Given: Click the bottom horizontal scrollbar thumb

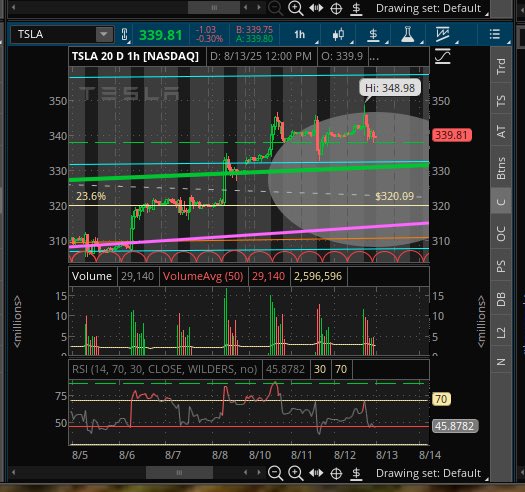Looking at the screenshot, I should 179,473.
